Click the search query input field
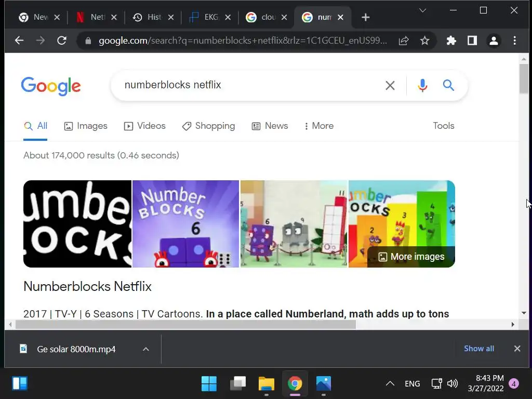The width and height of the screenshot is (532, 399). (x=251, y=85)
